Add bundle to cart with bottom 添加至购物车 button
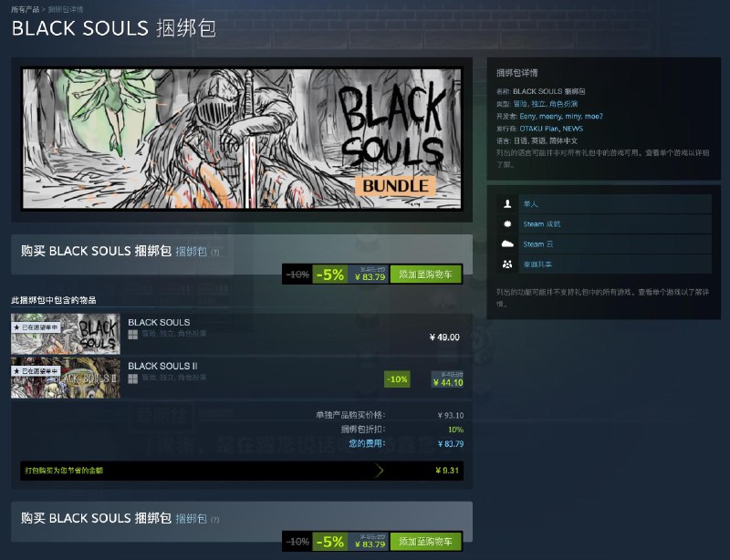The width and height of the screenshot is (730, 560). [425, 542]
